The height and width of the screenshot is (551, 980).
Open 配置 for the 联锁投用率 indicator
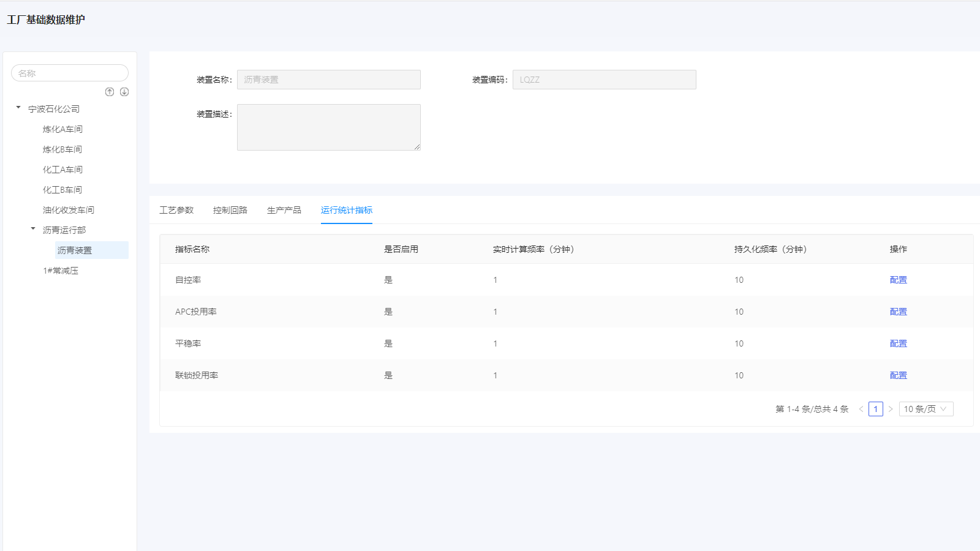(898, 375)
